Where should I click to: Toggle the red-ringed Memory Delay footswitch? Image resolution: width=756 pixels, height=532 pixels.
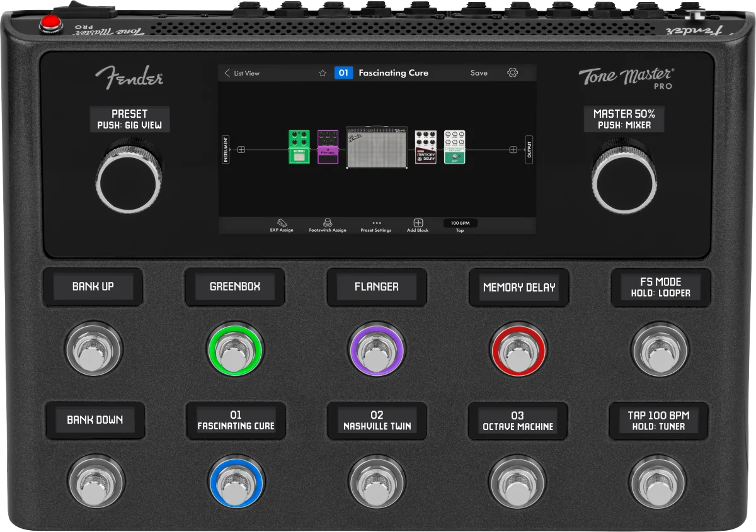[x=518, y=349]
